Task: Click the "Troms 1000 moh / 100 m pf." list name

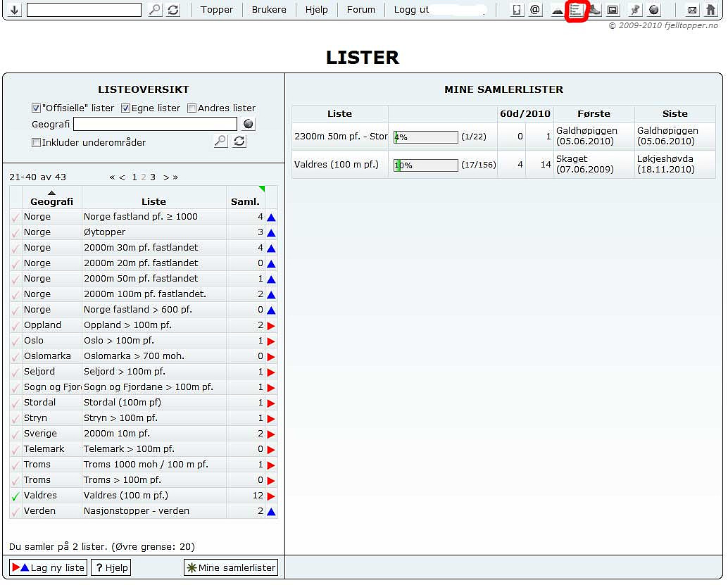Action: [x=146, y=465]
